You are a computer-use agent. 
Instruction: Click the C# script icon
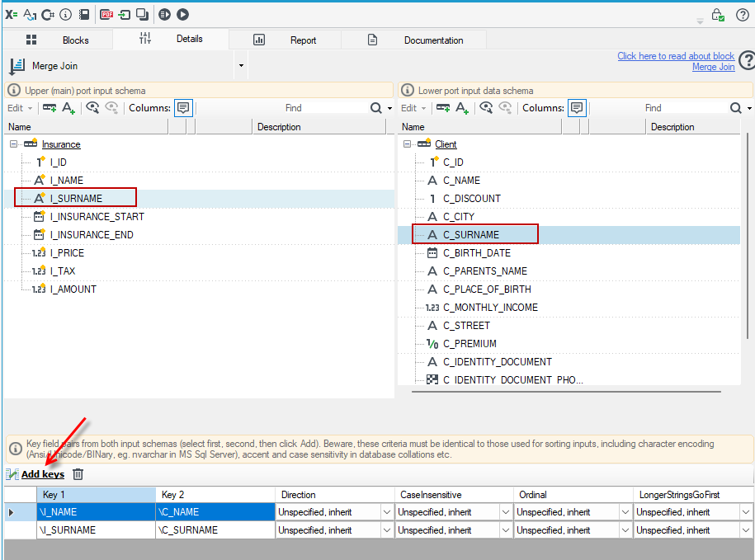48,15
